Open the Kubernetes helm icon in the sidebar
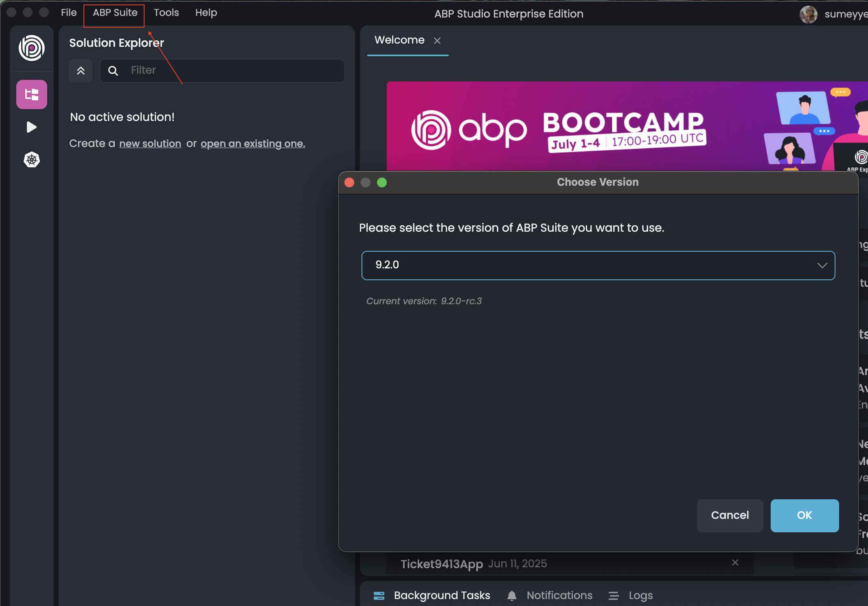Screen dimensions: 868x606 (32, 160)
